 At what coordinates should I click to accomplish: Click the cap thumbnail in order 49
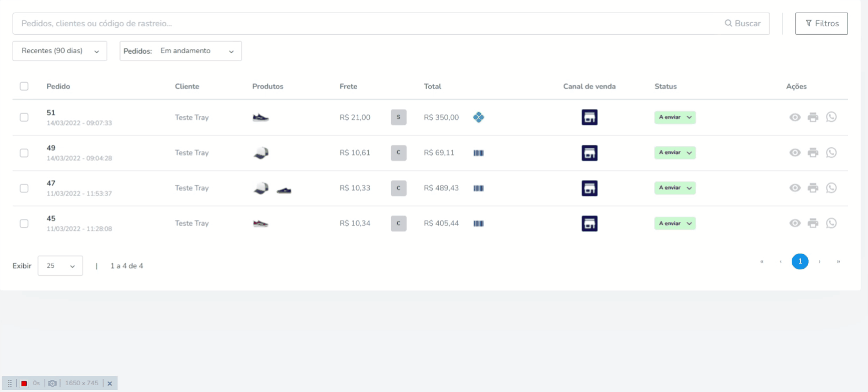[261, 153]
